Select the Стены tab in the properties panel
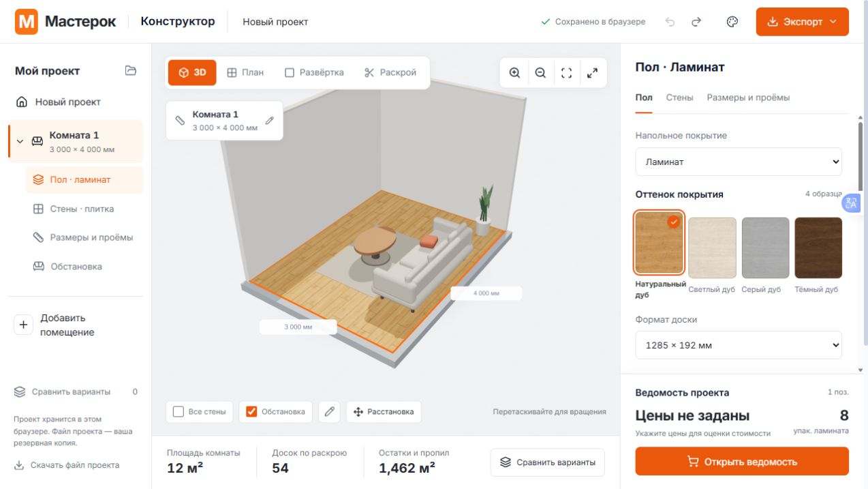The image size is (868, 489). 679,98
